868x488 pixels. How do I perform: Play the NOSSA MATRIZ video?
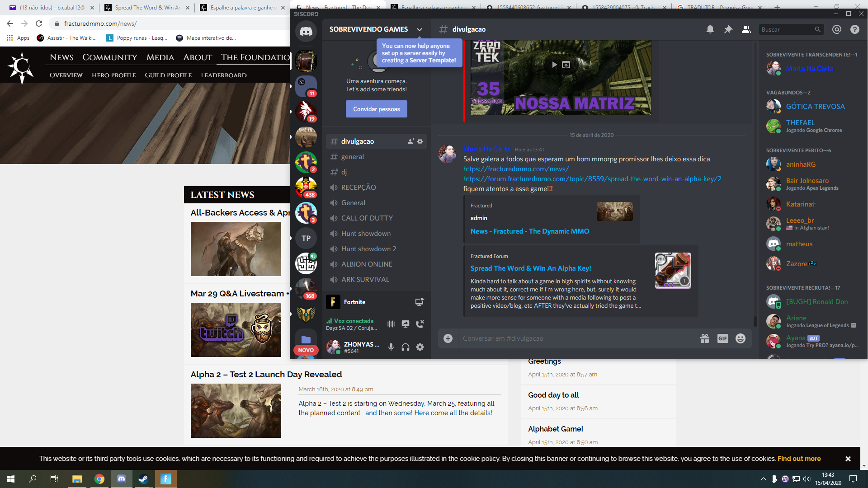pyautogui.click(x=554, y=65)
